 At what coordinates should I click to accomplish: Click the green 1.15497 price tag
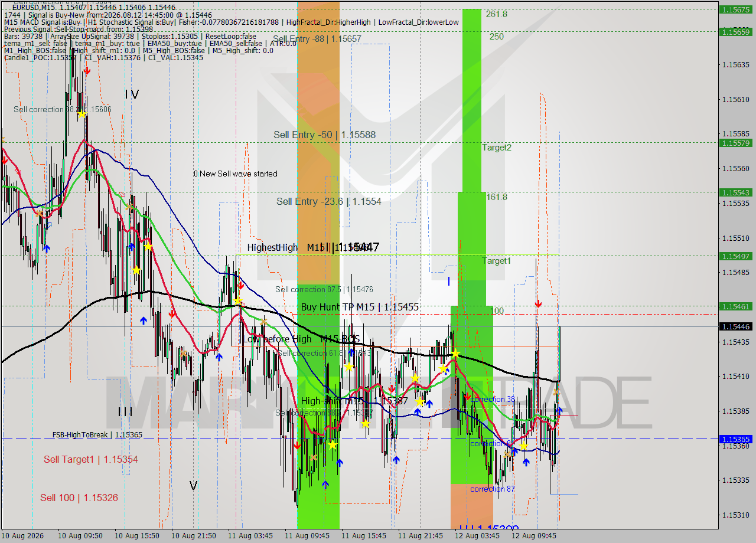point(735,256)
